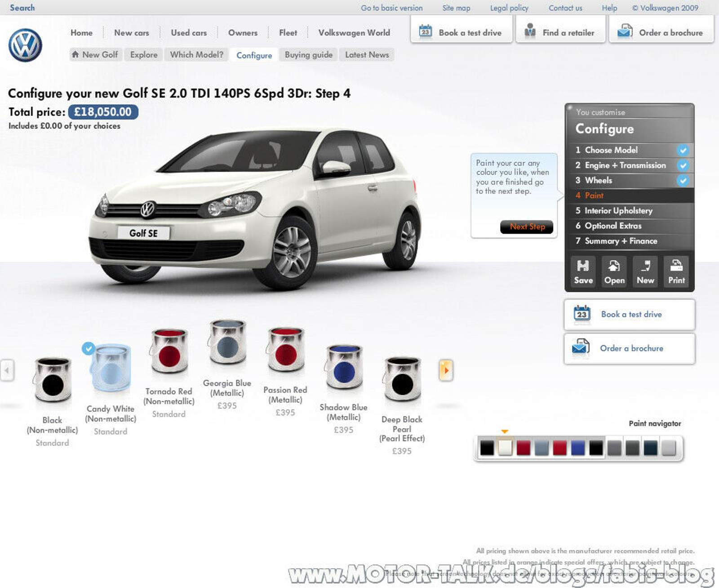Viewport: 719px width, 588px height.
Task: Open the Used cars menu
Action: pos(189,33)
